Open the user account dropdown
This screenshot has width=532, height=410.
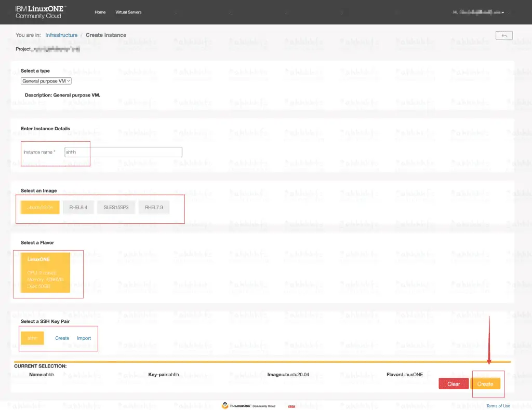pos(478,12)
